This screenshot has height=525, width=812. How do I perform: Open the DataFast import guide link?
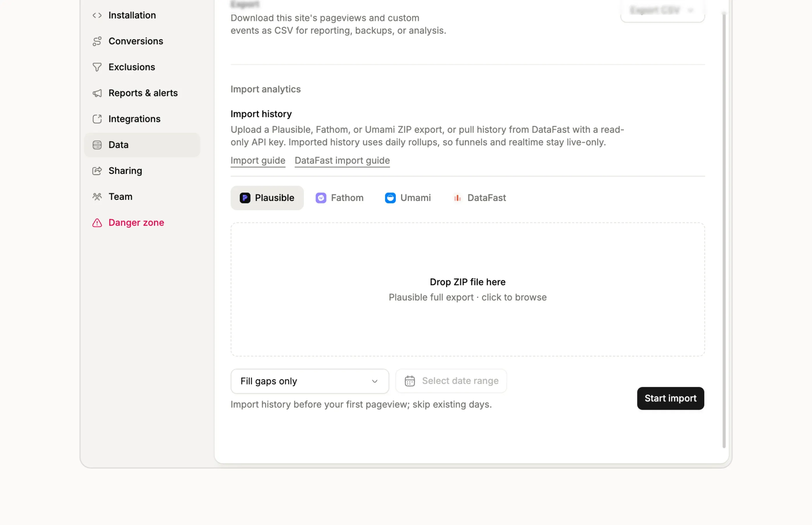(x=342, y=161)
